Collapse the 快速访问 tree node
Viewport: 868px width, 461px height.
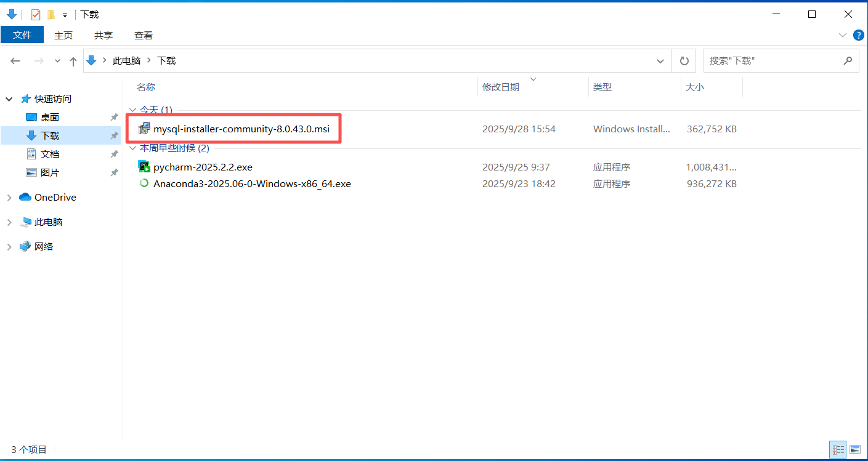9,98
